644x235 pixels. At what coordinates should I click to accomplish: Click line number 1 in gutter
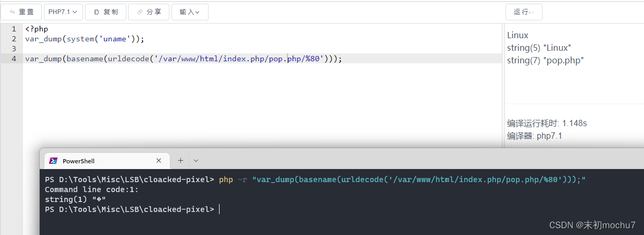click(14, 29)
